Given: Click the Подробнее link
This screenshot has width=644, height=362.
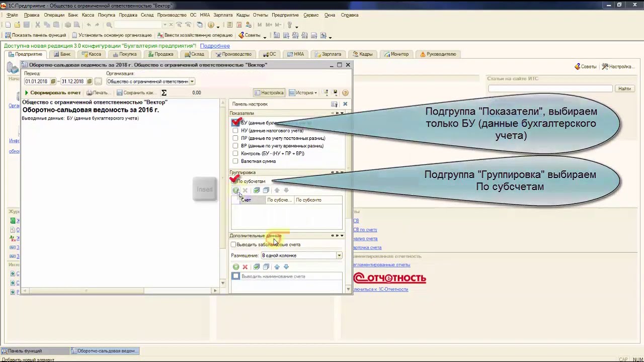Looking at the screenshot, I should click(215, 46).
